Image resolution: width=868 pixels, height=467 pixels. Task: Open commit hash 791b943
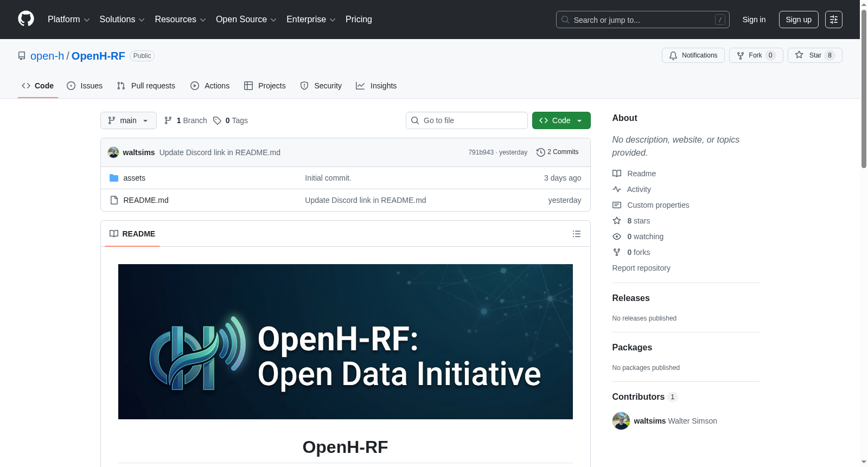[x=481, y=152]
